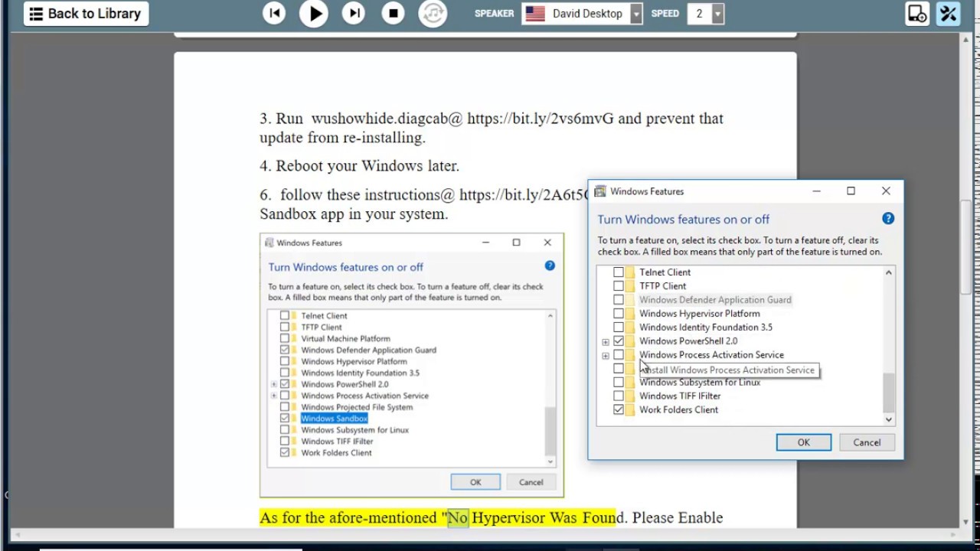Toggle Windows Identity Foundation 3.5 checkbox
This screenshot has height=551, width=980.
click(x=619, y=328)
